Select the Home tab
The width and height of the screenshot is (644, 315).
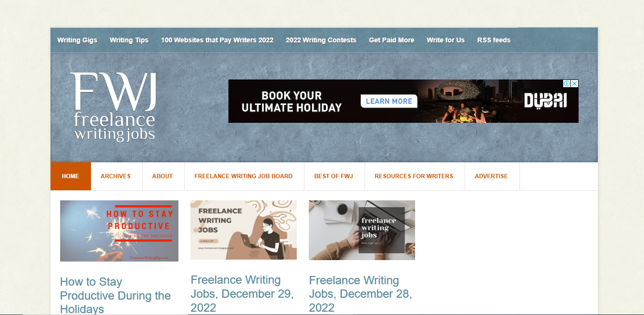71,176
